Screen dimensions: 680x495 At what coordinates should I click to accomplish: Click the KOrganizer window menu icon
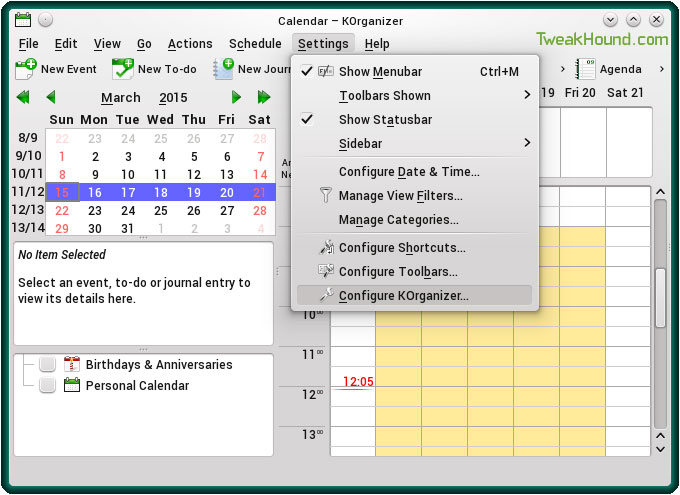(x=23, y=20)
